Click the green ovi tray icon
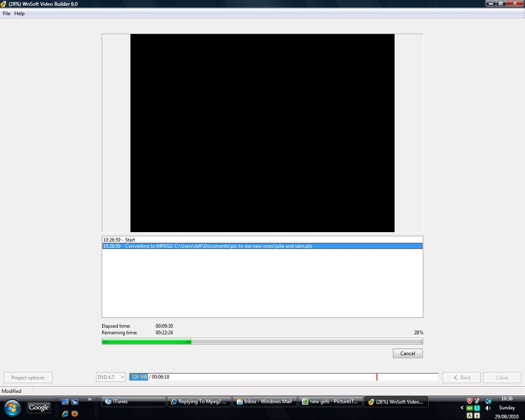 pos(470,408)
